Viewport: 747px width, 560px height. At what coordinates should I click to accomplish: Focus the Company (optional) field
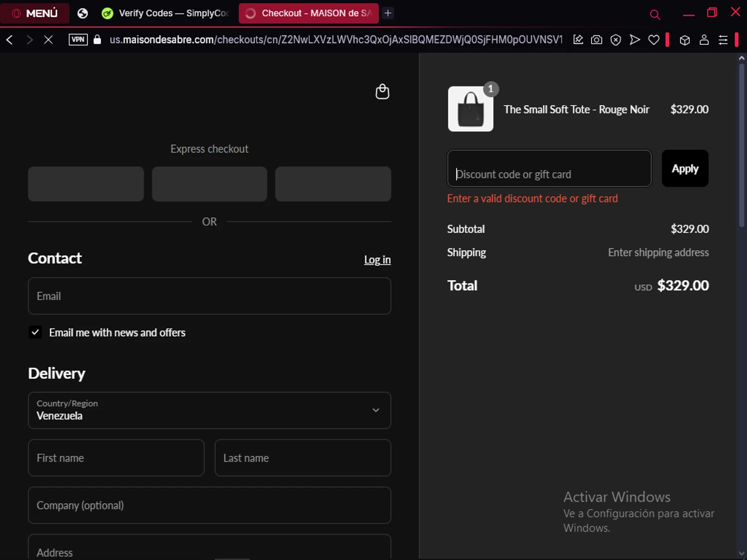coord(210,505)
